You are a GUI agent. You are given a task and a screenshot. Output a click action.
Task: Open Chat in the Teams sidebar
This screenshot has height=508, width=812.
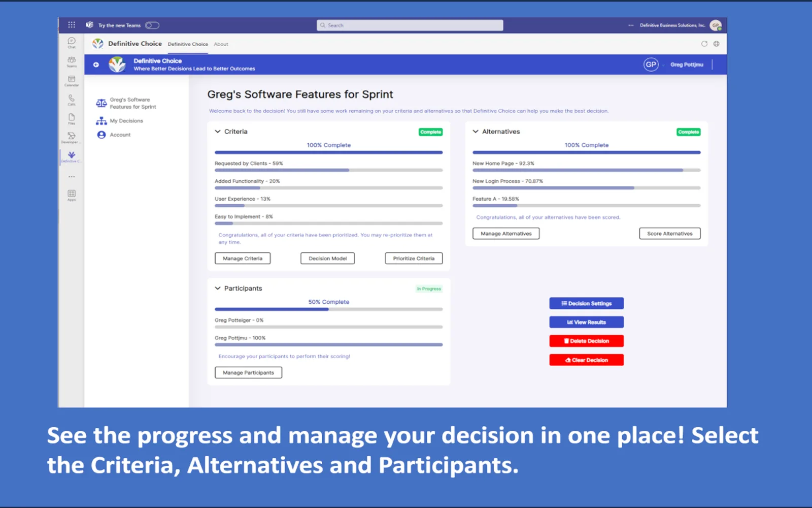click(72, 43)
